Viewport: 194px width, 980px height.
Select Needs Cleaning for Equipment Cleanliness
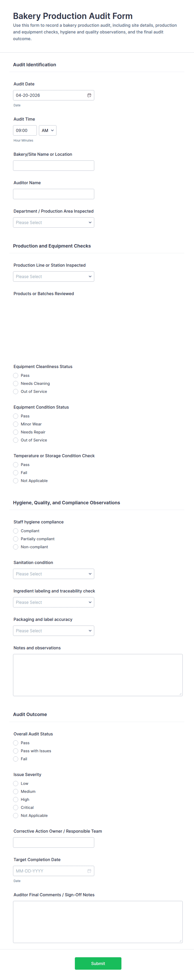(x=16, y=383)
